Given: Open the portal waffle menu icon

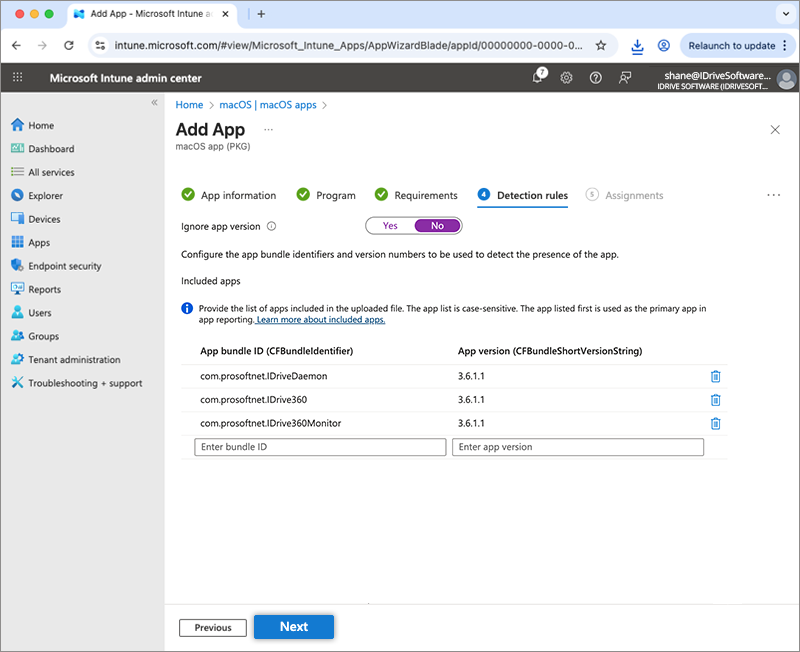Looking at the screenshot, I should click(18, 78).
